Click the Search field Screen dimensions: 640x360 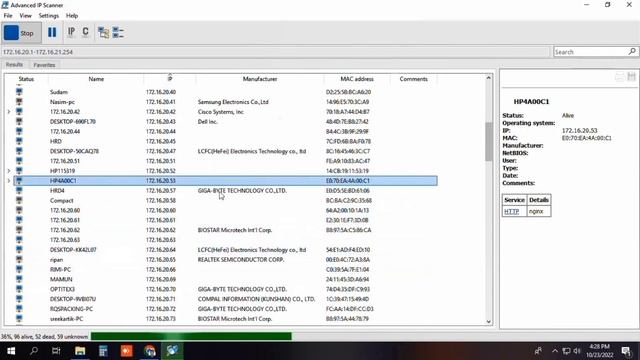(x=590, y=52)
